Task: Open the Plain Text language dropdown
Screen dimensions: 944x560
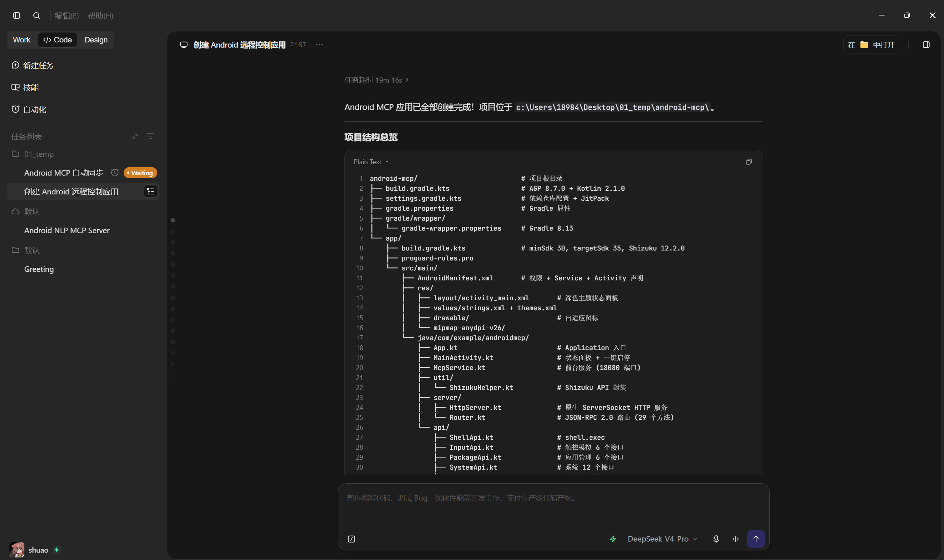Action: tap(371, 162)
